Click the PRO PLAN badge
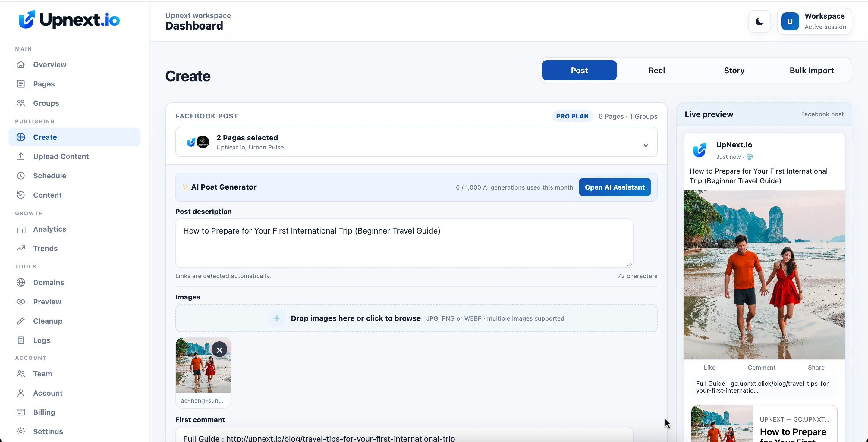868x442 pixels. (x=572, y=116)
